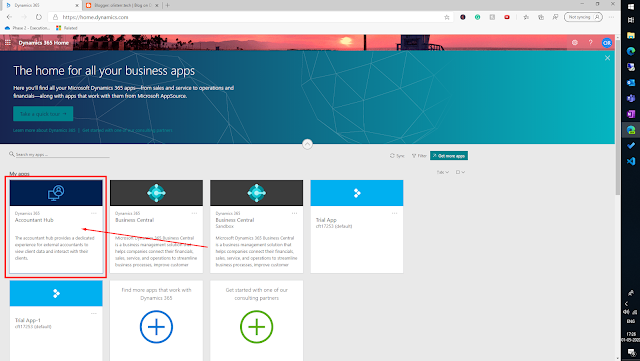The height and width of the screenshot is (361, 640).
Task: Open consulting partners link in banner
Action: click(127, 130)
